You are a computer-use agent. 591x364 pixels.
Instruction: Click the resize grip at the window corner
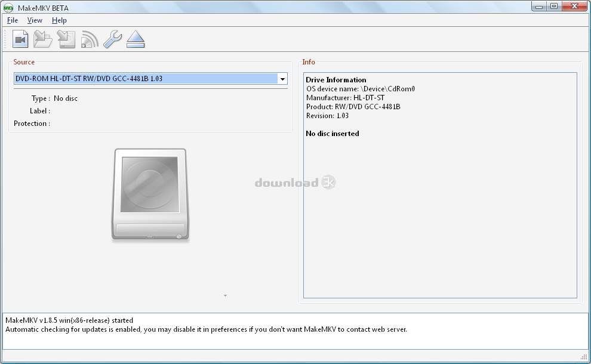tap(584, 357)
